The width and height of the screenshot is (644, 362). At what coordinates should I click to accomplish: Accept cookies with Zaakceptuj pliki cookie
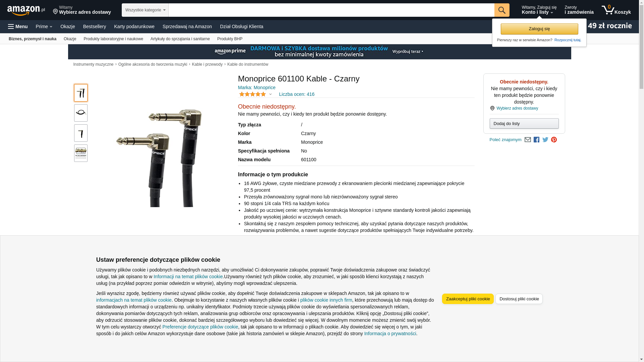pyautogui.click(x=468, y=299)
